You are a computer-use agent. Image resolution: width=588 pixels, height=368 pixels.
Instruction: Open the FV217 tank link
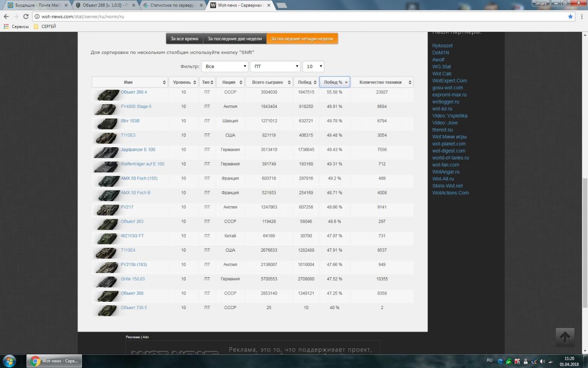click(x=127, y=207)
